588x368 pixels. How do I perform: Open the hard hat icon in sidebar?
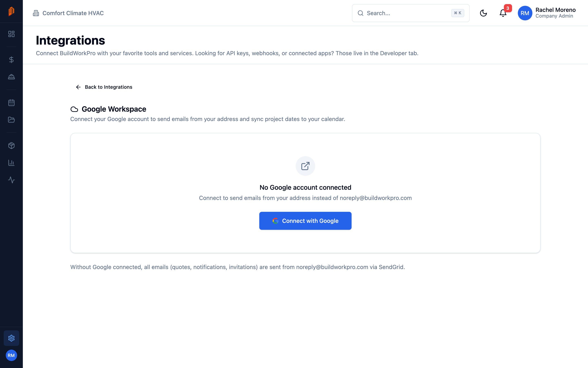point(11,77)
